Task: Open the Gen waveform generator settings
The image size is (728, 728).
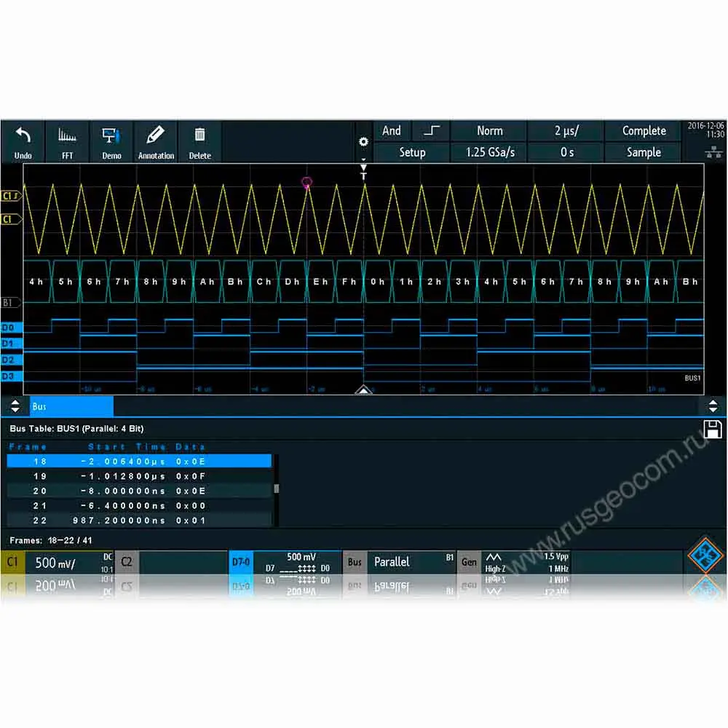Action: 469,562
